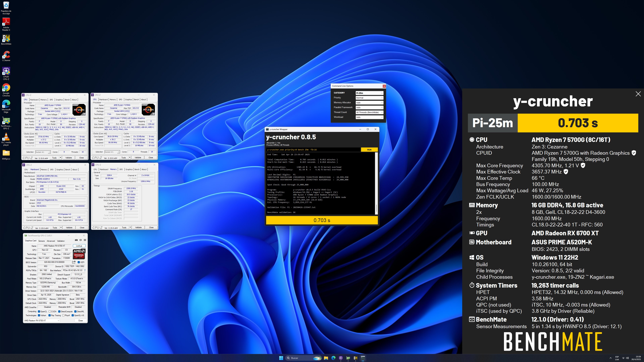Open File Explorer from the taskbar

tap(326, 358)
